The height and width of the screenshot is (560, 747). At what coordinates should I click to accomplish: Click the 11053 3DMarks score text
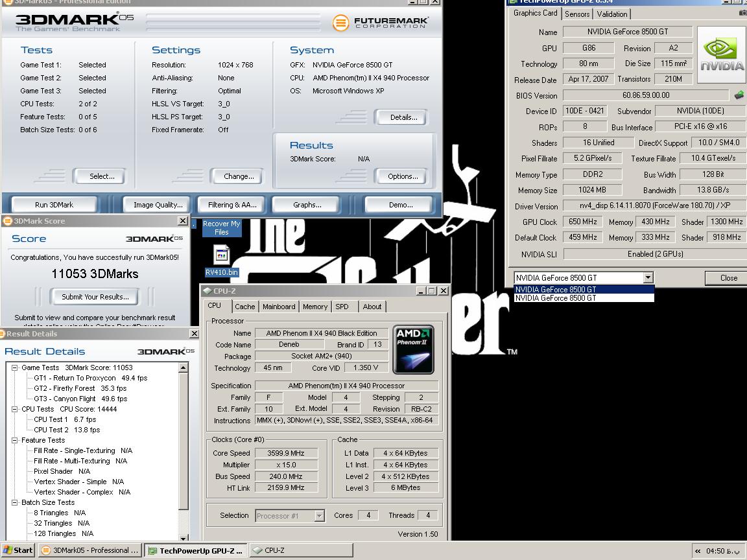95,274
